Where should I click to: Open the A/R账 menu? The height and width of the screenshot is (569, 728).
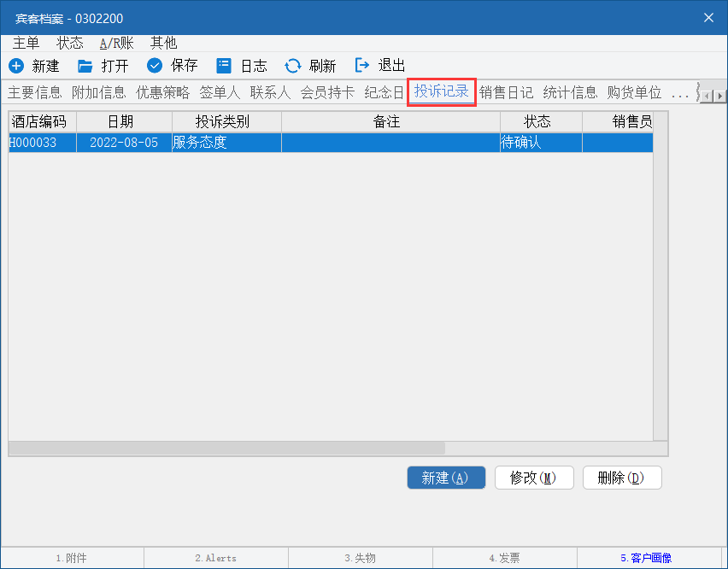click(116, 44)
